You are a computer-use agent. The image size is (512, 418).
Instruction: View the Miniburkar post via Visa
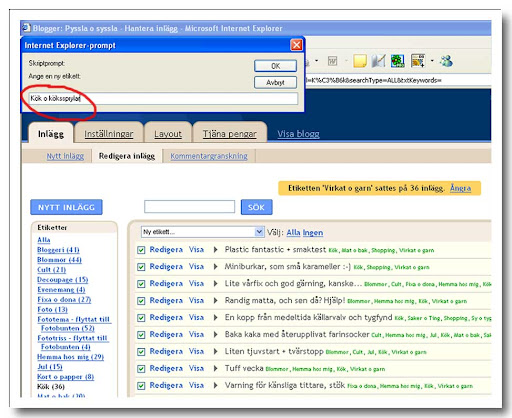pyautogui.click(x=196, y=267)
